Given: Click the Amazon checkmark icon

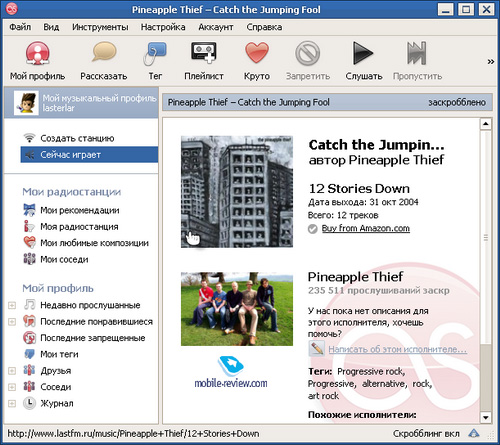Looking at the screenshot, I should 312,229.
